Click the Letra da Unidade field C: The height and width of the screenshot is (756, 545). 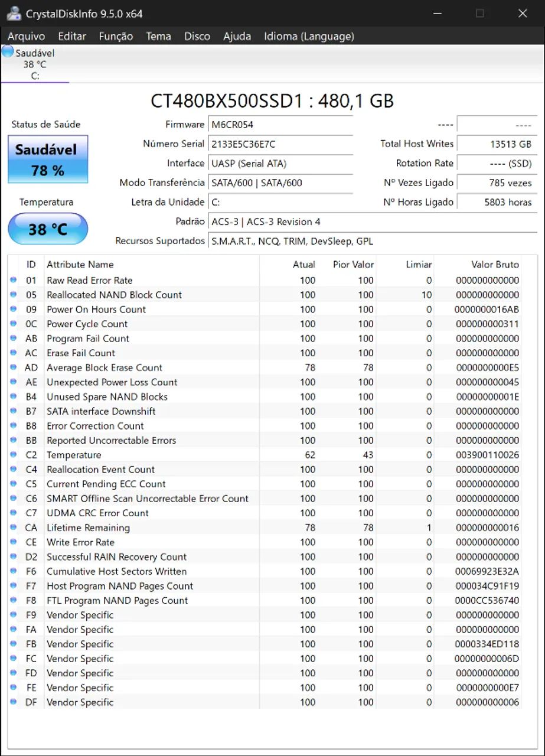point(281,202)
